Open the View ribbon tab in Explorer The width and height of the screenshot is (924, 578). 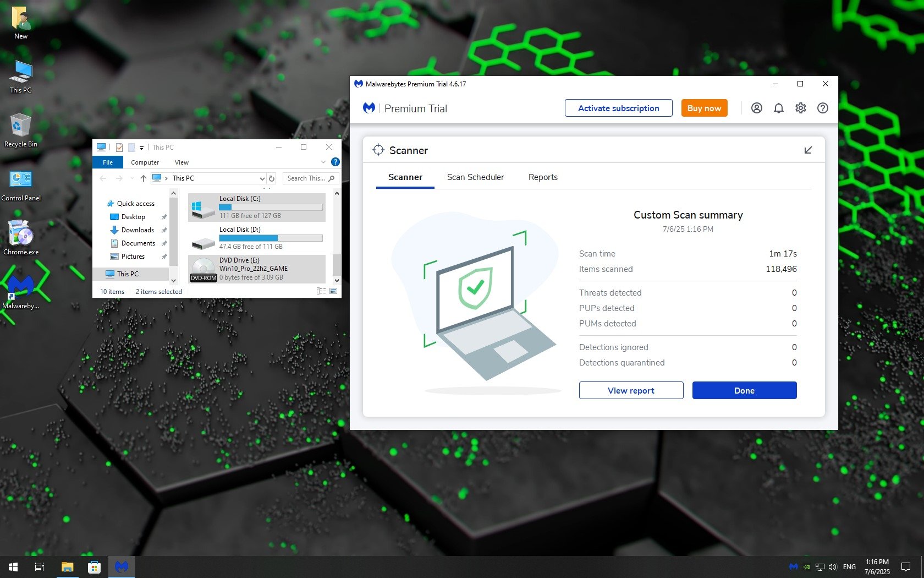182,162
